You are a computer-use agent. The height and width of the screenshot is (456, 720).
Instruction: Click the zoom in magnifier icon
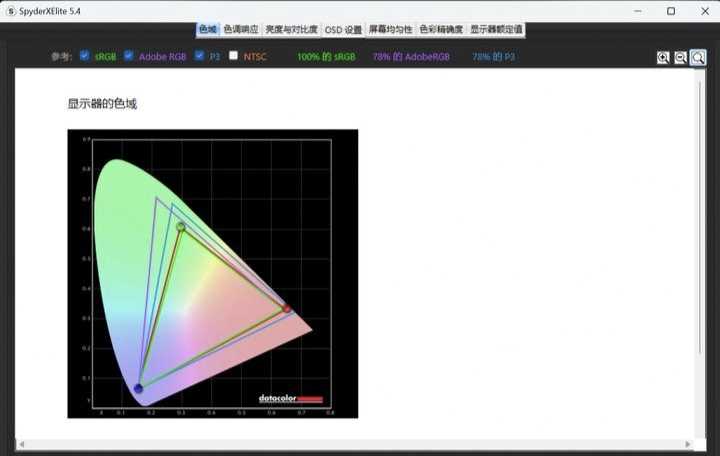(x=663, y=58)
